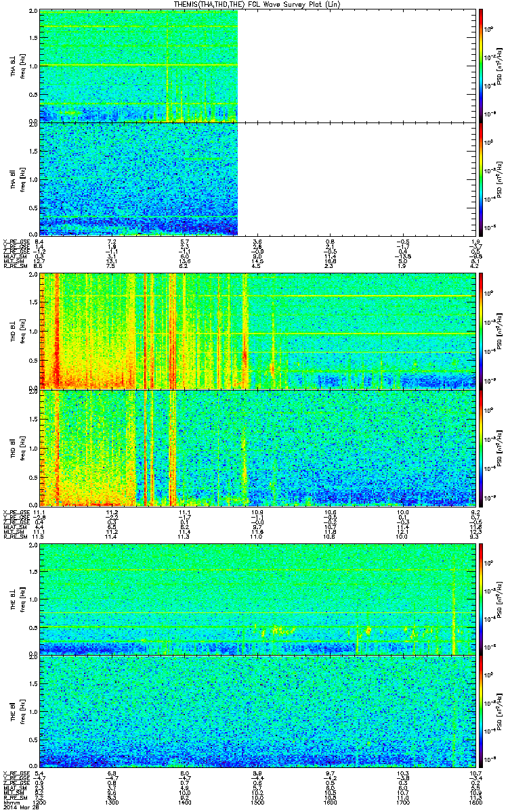
Task: Click the THE B-perpendicular PSD color bar
Action: point(480,598)
